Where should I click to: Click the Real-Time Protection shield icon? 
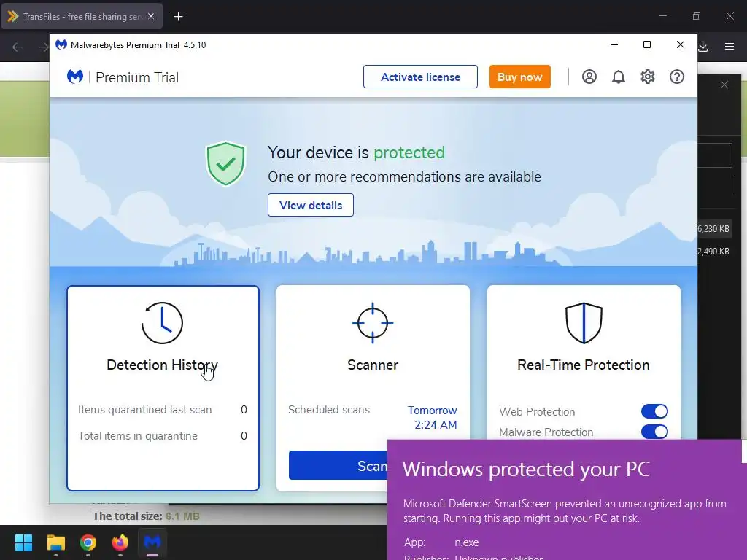tap(584, 323)
